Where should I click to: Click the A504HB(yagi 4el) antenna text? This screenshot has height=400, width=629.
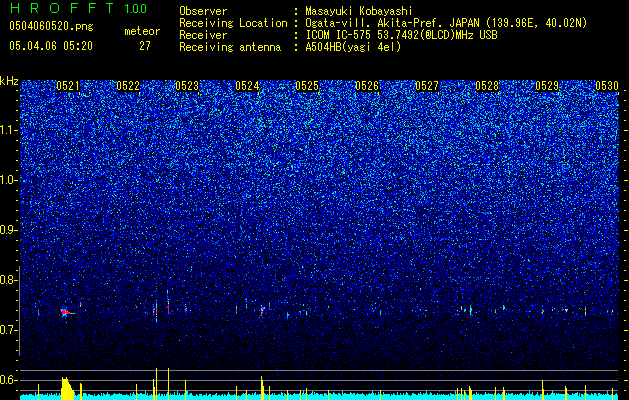353,47
